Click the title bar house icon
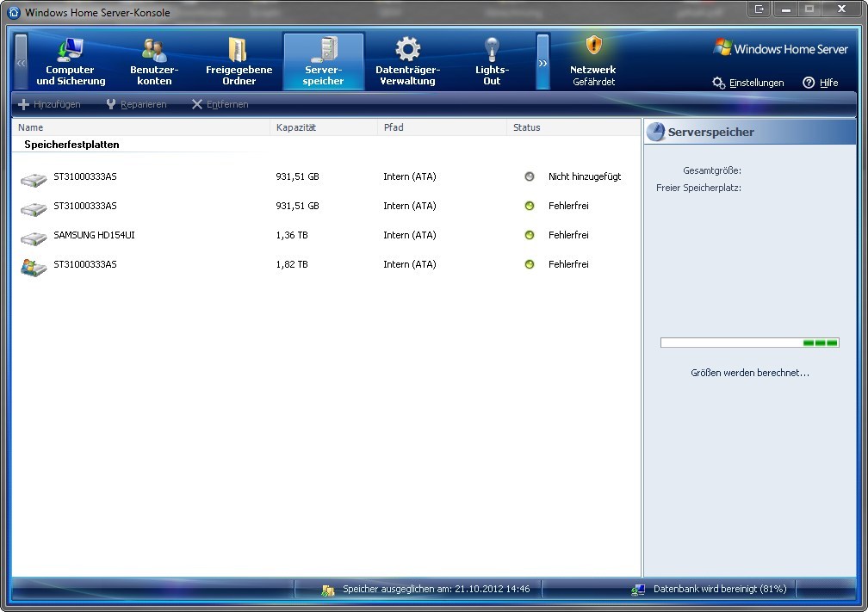 coord(15,12)
